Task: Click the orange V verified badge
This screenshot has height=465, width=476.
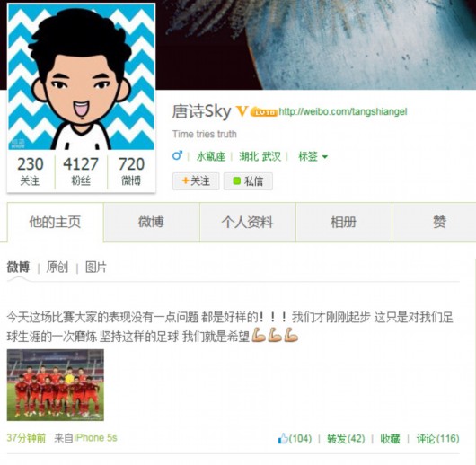Action: (242, 111)
